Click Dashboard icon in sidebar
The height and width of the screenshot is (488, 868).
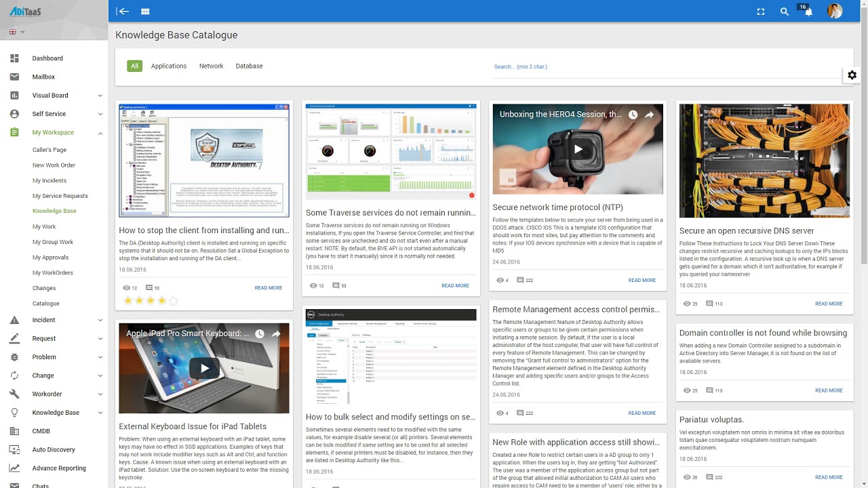(x=14, y=58)
